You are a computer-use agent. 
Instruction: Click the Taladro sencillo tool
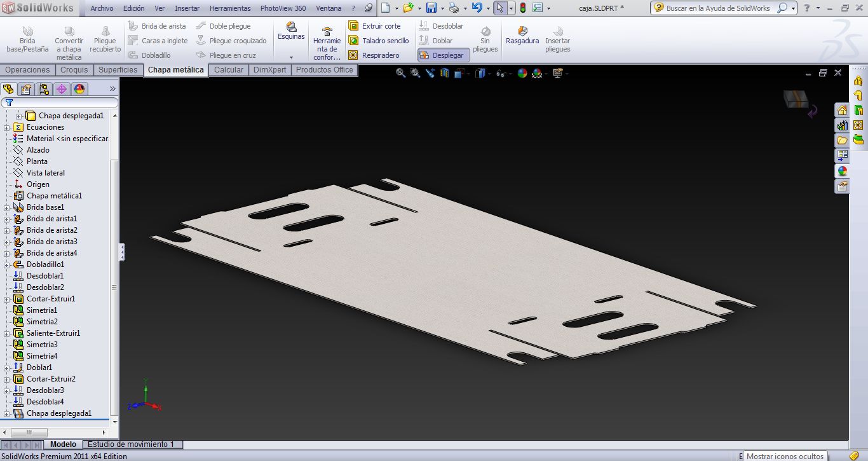pos(379,41)
